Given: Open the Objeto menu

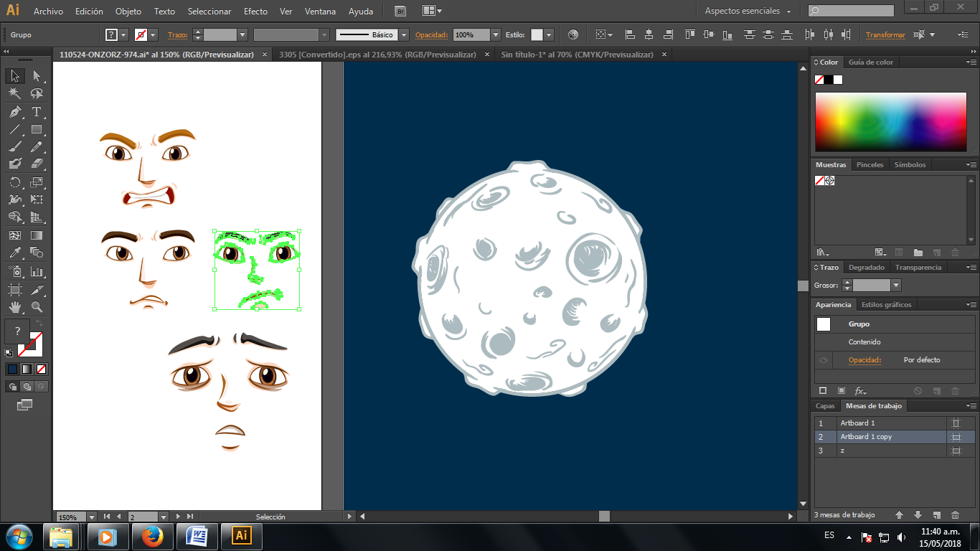Looking at the screenshot, I should [128, 11].
